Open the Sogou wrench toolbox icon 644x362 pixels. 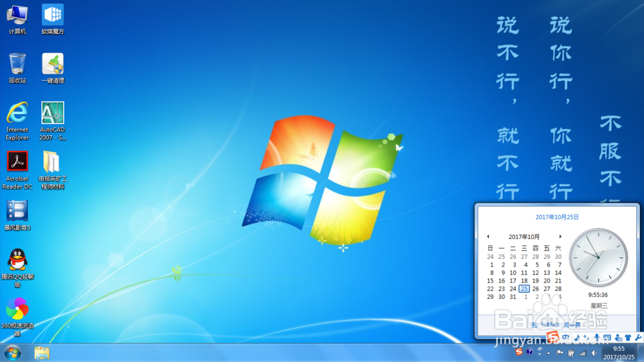pyautogui.click(x=638, y=338)
